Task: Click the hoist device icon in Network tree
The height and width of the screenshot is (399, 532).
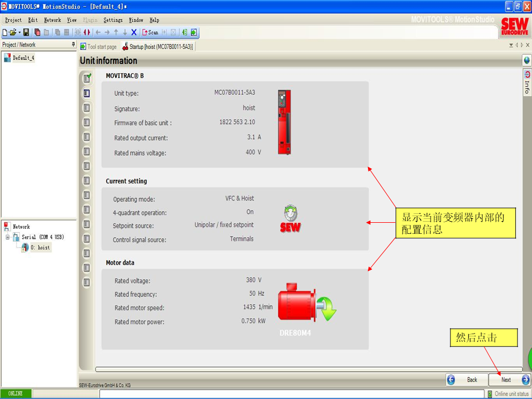Action: [25, 247]
